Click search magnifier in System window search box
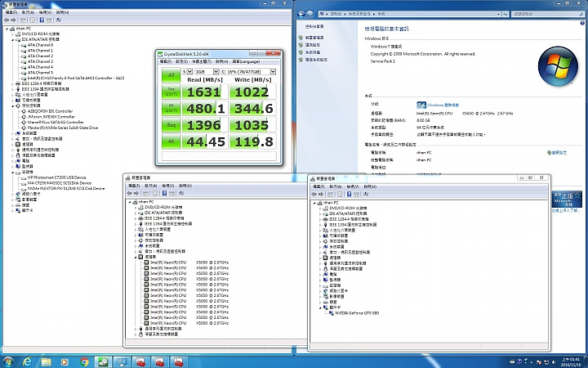 tap(583, 14)
